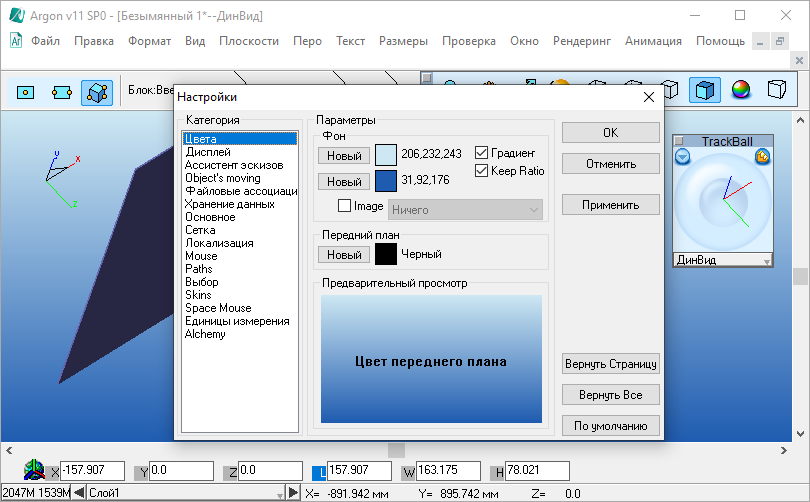The image size is (810, 502).
Task: Select the 2D point mode toolbar icon
Action: pos(25,92)
